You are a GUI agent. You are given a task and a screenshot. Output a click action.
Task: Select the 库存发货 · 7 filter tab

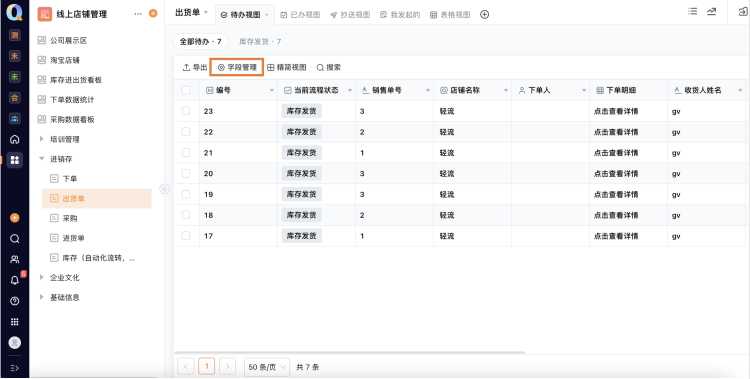260,42
